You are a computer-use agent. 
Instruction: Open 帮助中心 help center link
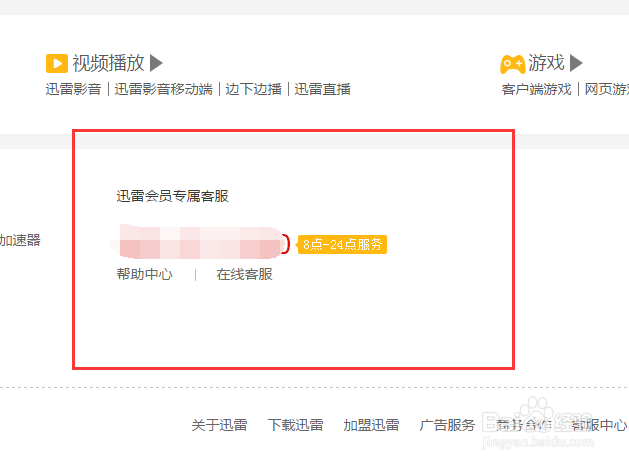[144, 274]
